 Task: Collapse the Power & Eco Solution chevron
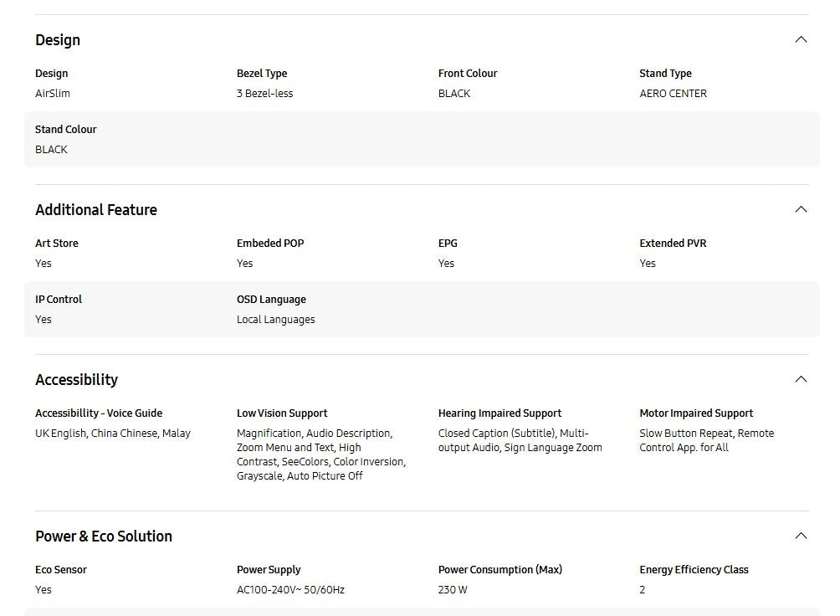point(801,536)
